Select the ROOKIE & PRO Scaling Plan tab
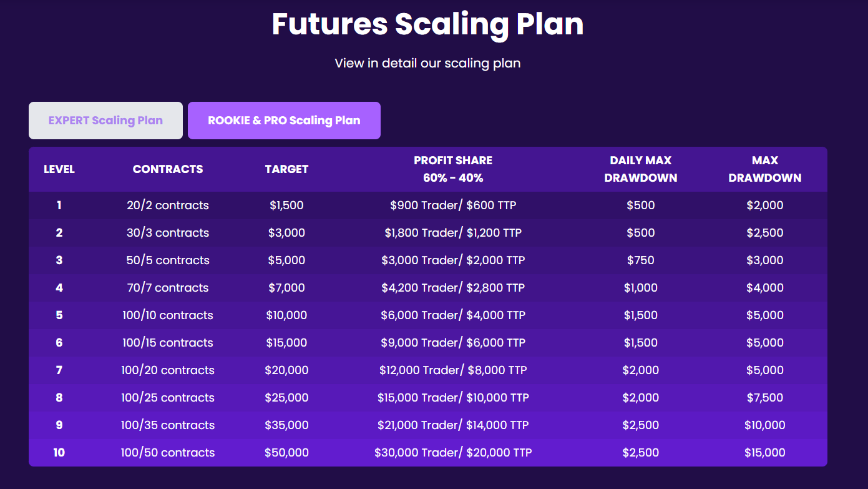The image size is (868, 489). 284,121
